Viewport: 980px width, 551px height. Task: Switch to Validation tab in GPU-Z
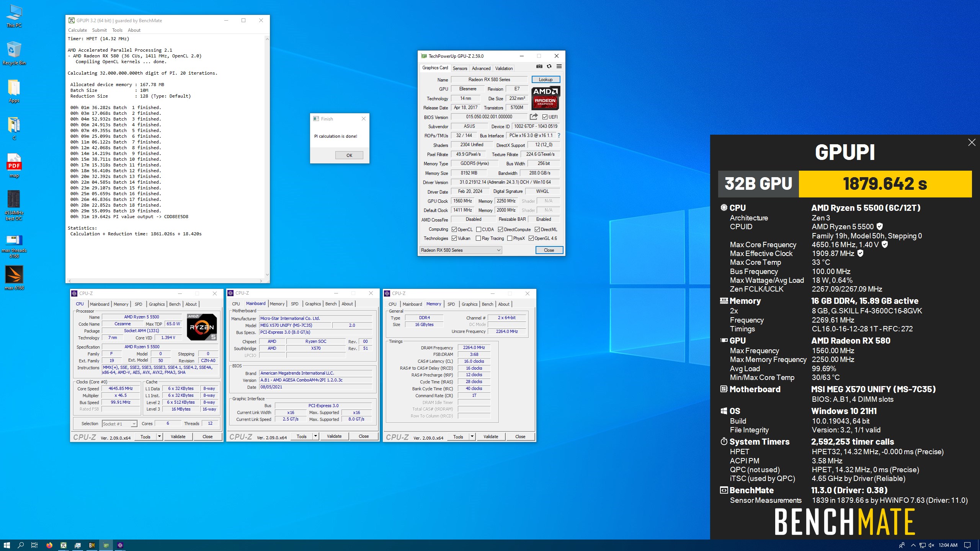point(504,68)
